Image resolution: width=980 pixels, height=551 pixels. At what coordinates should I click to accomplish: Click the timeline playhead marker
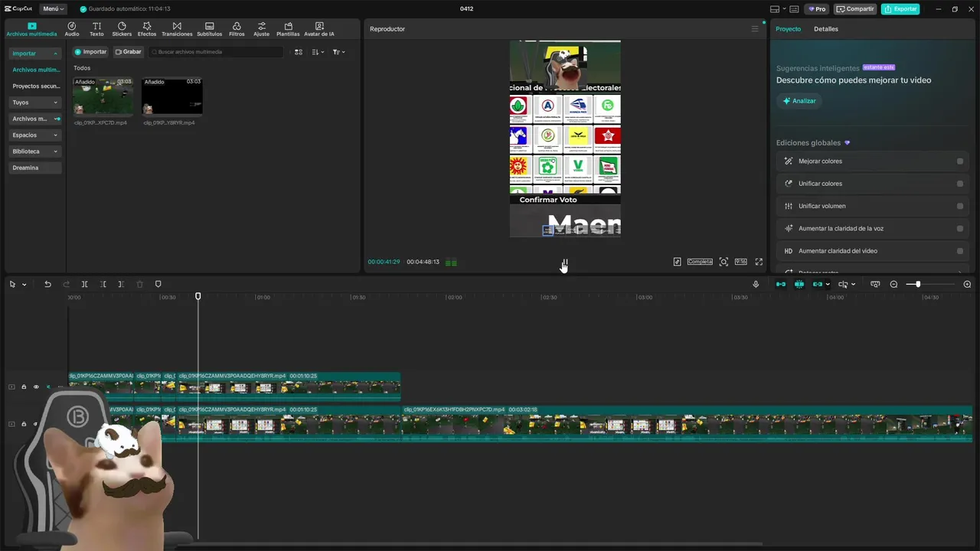198,296
